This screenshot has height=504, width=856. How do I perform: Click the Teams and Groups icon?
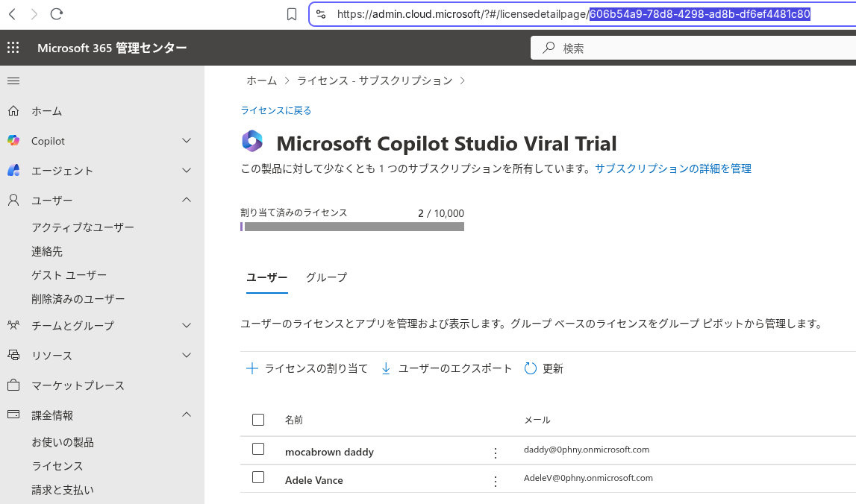13,325
